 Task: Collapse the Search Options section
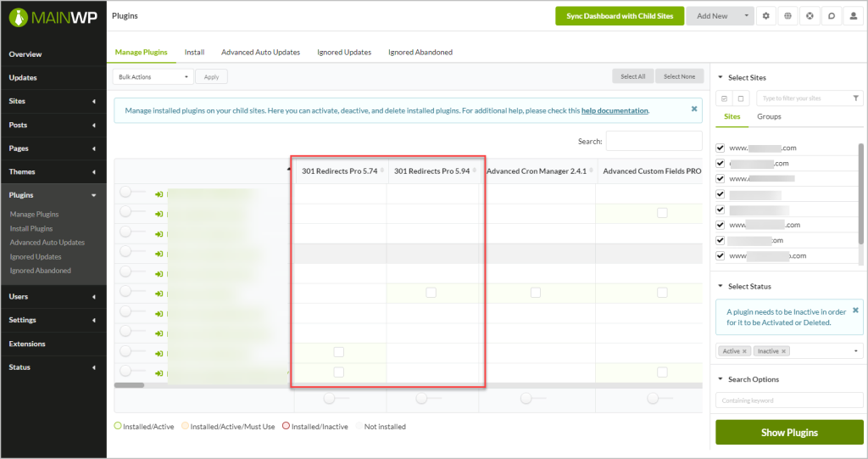click(721, 379)
